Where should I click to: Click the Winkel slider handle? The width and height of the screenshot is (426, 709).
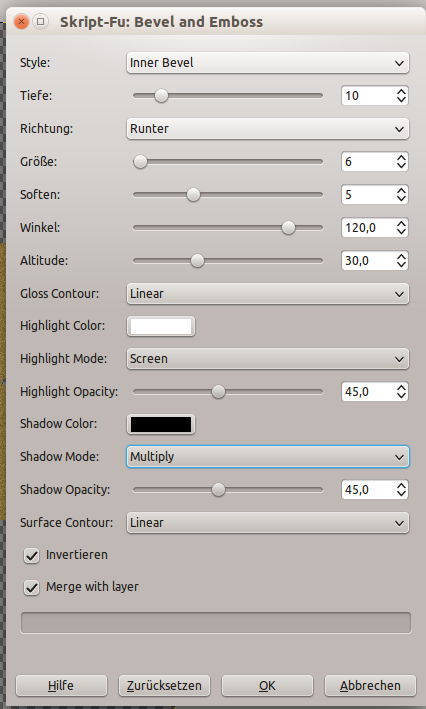click(x=288, y=228)
